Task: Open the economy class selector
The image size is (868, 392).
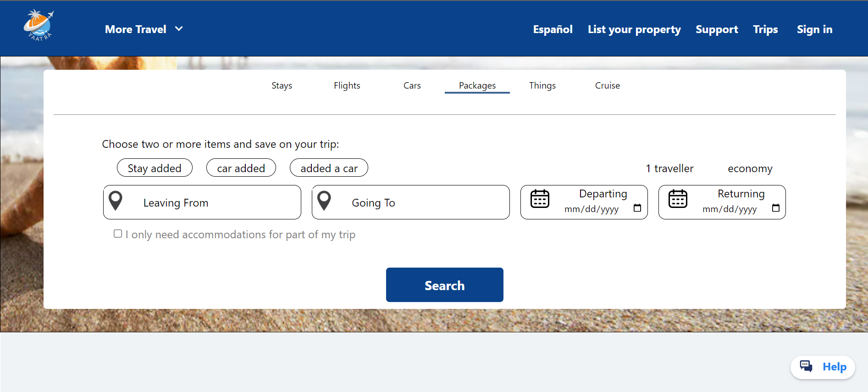Action: coord(750,168)
